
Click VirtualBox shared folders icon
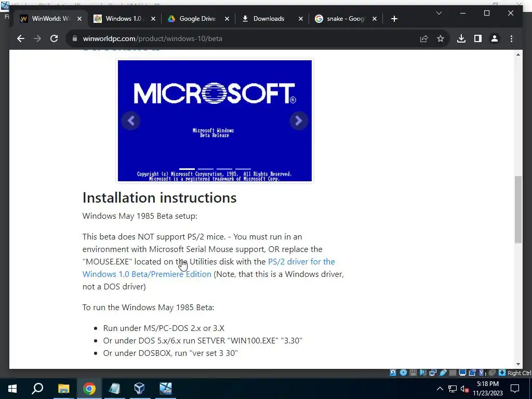click(x=453, y=373)
